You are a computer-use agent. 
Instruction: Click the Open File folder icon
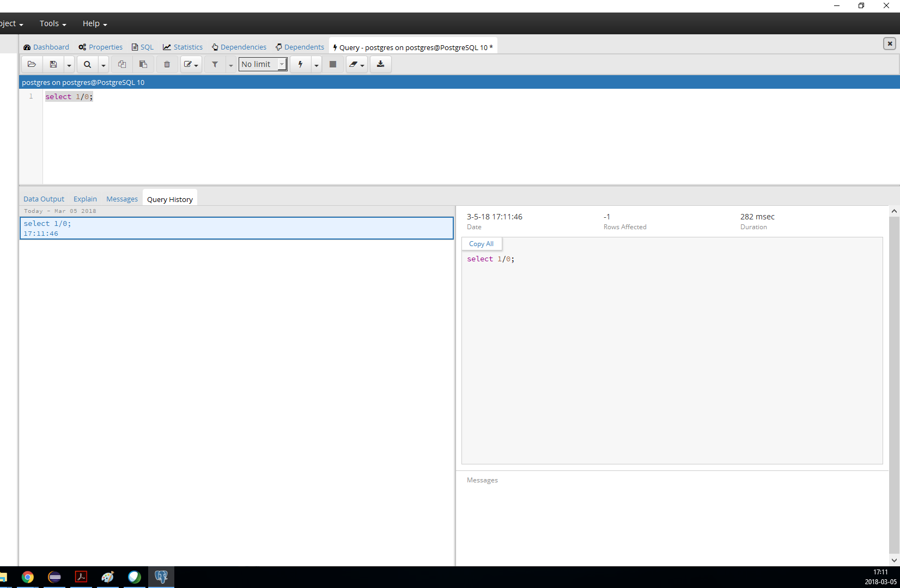tap(32, 64)
